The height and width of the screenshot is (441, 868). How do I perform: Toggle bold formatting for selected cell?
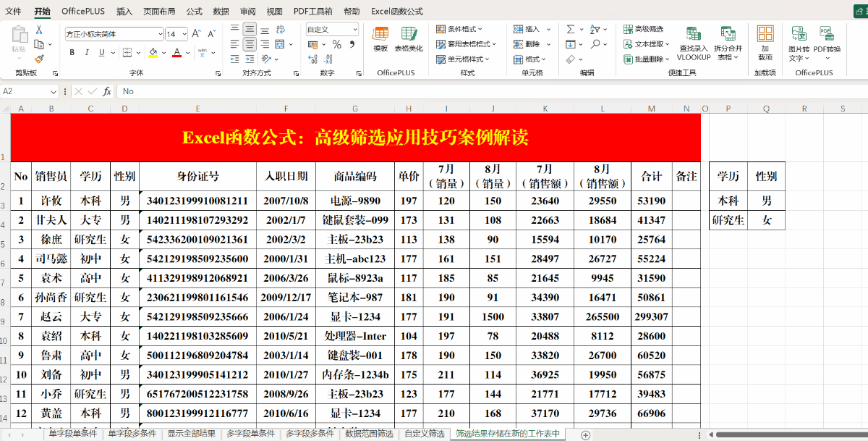[72, 53]
